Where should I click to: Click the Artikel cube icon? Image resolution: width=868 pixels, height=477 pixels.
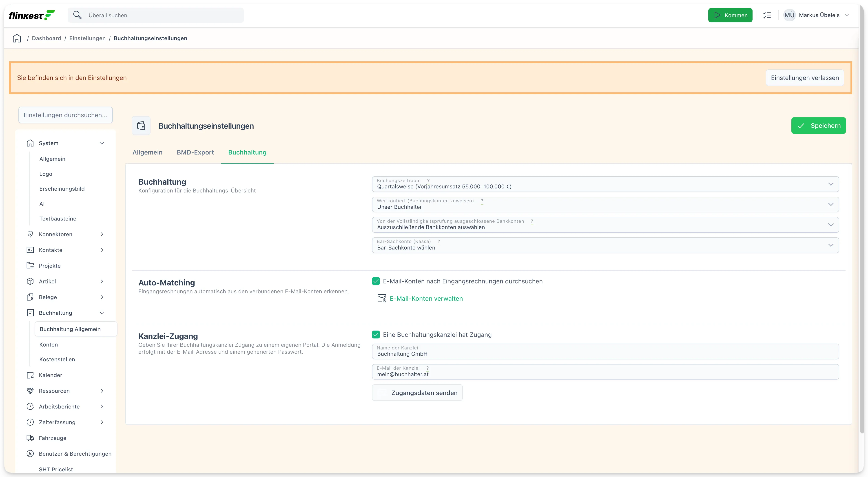[30, 281]
